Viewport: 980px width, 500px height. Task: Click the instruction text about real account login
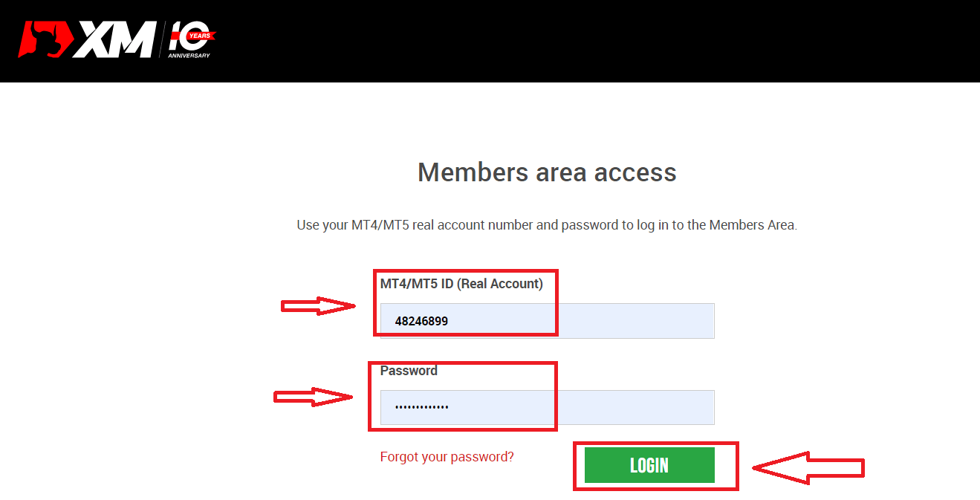pyautogui.click(x=547, y=224)
